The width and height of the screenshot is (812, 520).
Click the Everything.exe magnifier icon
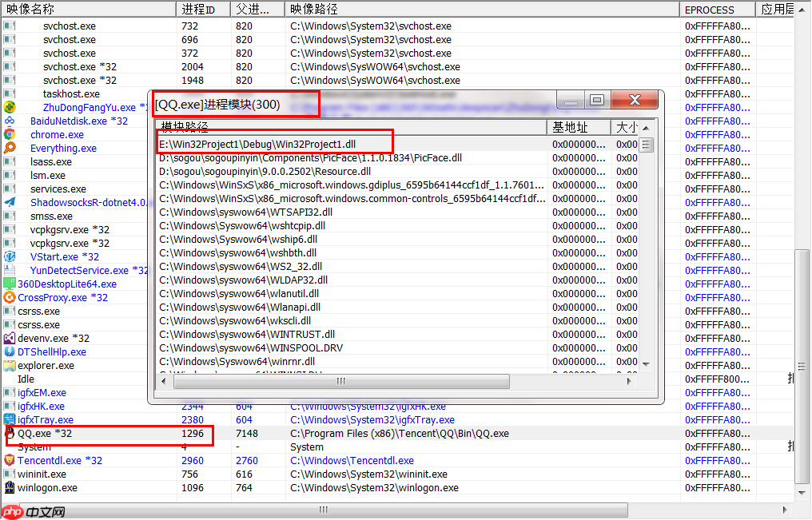tap(8, 148)
